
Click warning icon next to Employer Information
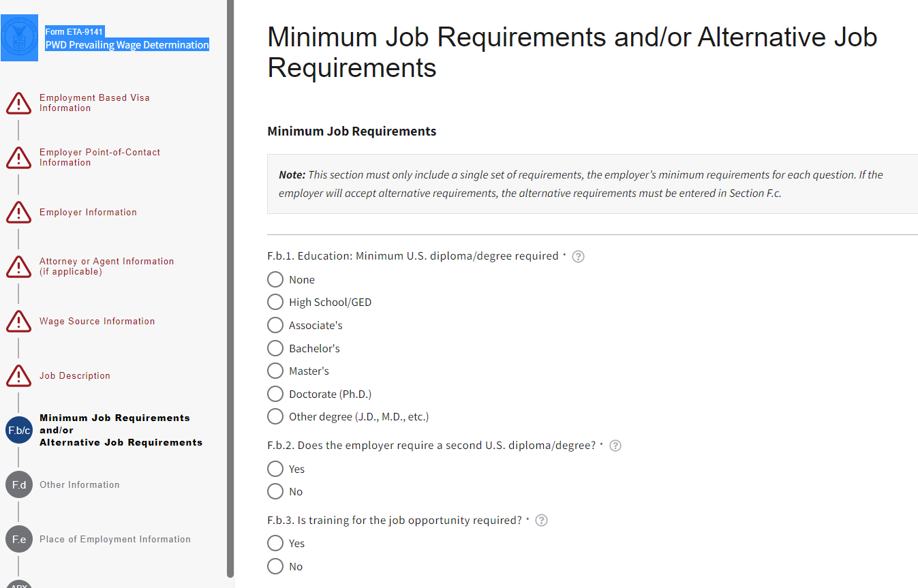tap(18, 213)
